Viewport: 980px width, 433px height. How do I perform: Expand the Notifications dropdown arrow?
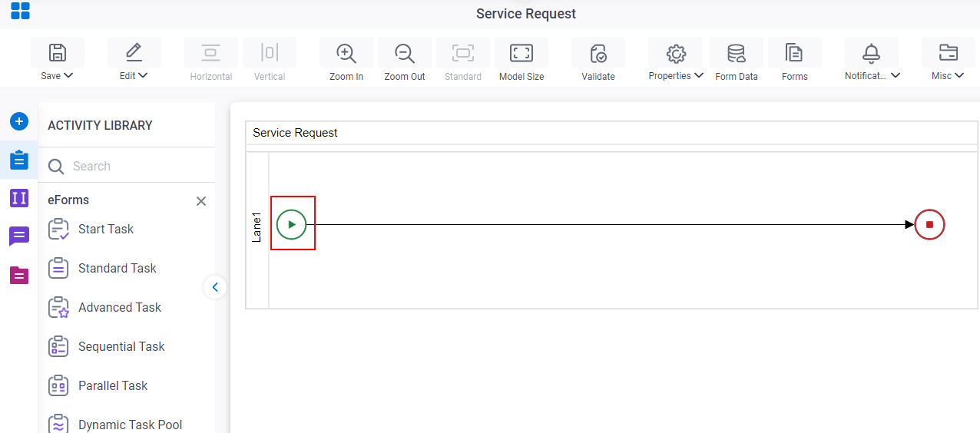(x=896, y=76)
